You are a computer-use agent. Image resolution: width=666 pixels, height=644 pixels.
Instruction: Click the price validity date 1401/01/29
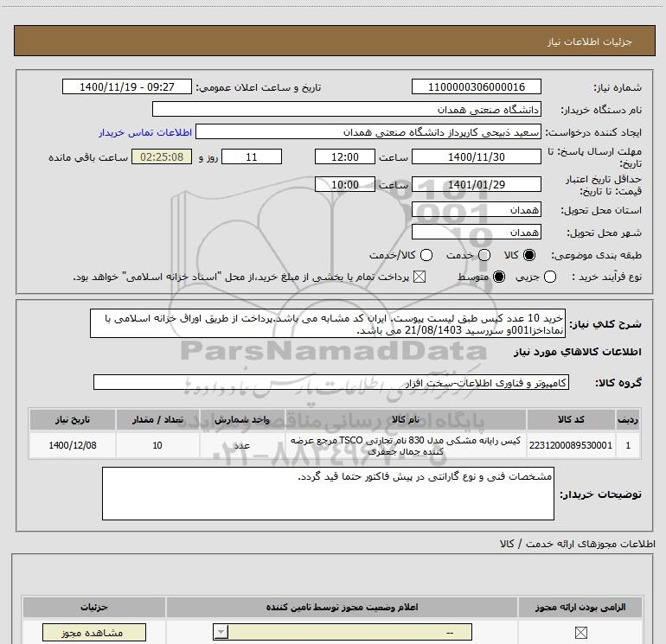point(476,184)
